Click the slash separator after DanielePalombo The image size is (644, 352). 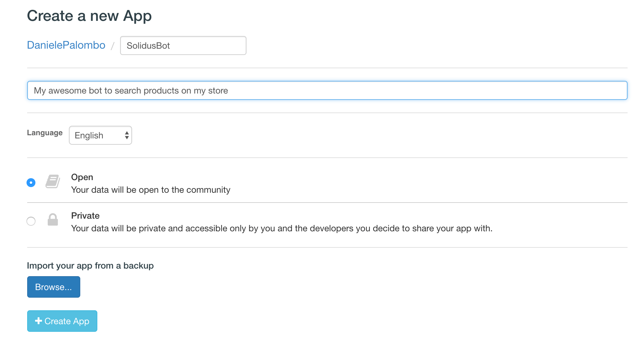pyautogui.click(x=112, y=46)
